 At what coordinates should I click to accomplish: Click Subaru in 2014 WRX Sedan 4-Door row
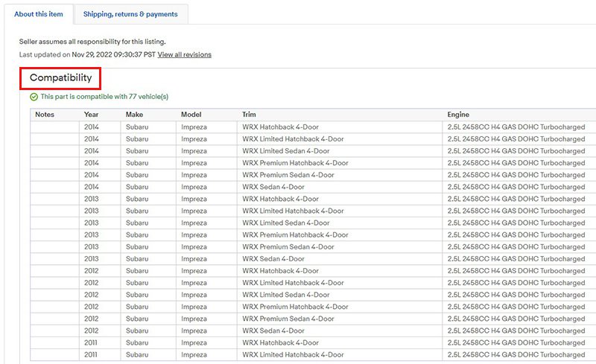pos(137,187)
